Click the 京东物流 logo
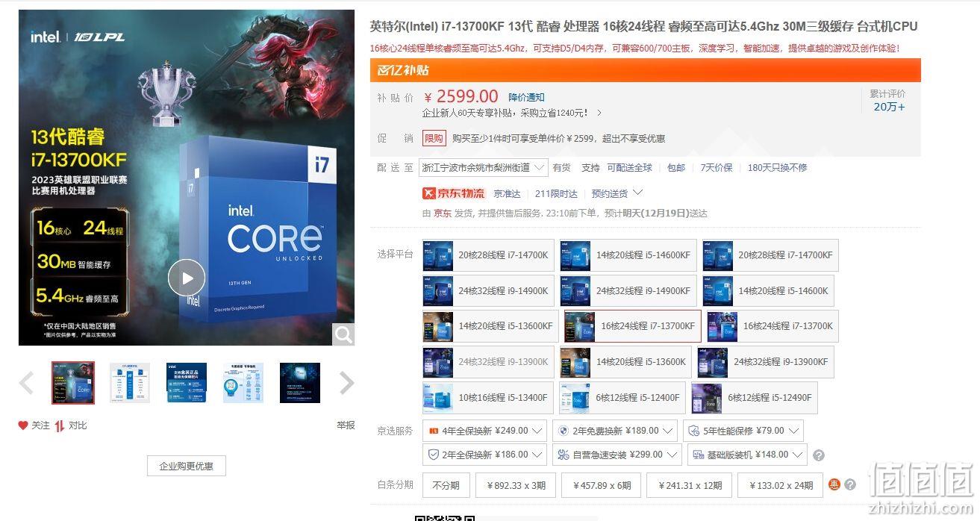The width and height of the screenshot is (980, 521). (x=454, y=193)
